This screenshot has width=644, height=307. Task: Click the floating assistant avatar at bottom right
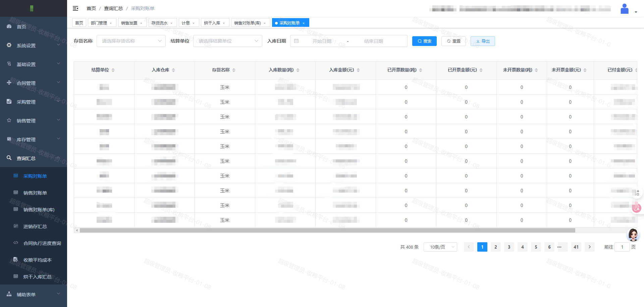click(x=633, y=235)
